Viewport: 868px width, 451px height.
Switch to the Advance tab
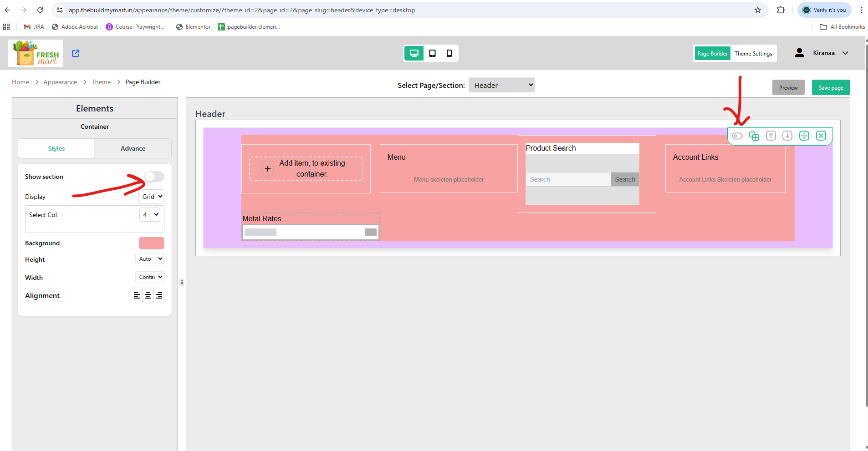pyautogui.click(x=133, y=148)
